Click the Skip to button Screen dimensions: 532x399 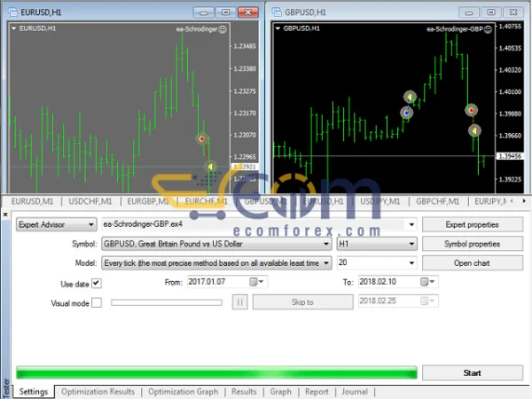(x=302, y=302)
